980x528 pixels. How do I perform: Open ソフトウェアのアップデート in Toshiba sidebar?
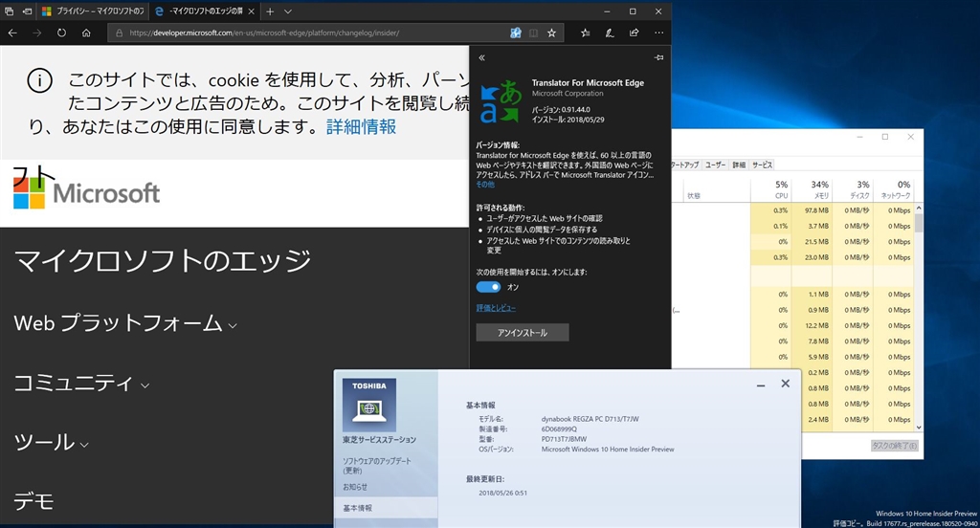377,466
